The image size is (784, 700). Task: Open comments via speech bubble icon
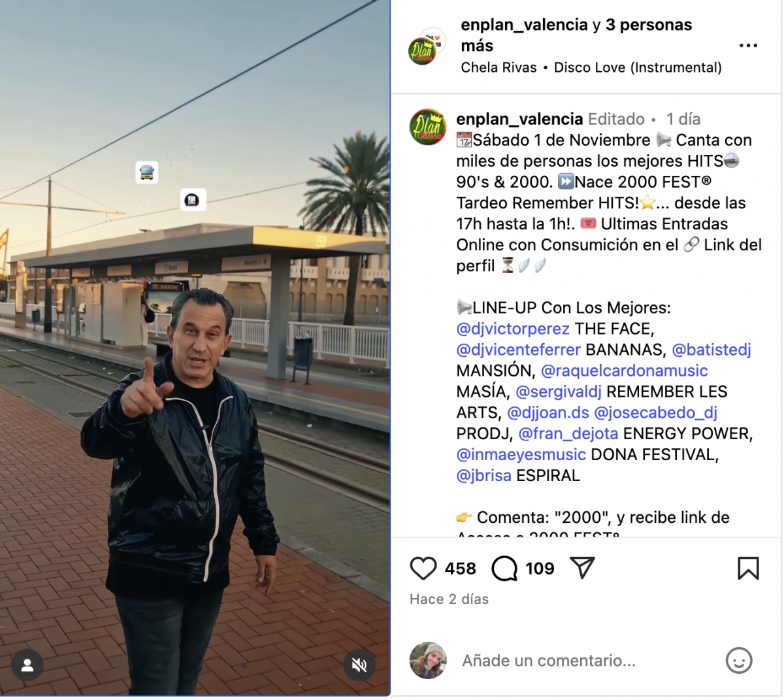[504, 569]
